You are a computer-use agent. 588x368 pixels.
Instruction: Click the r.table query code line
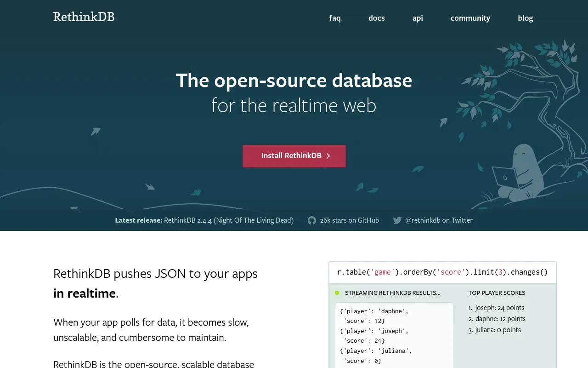click(442, 272)
